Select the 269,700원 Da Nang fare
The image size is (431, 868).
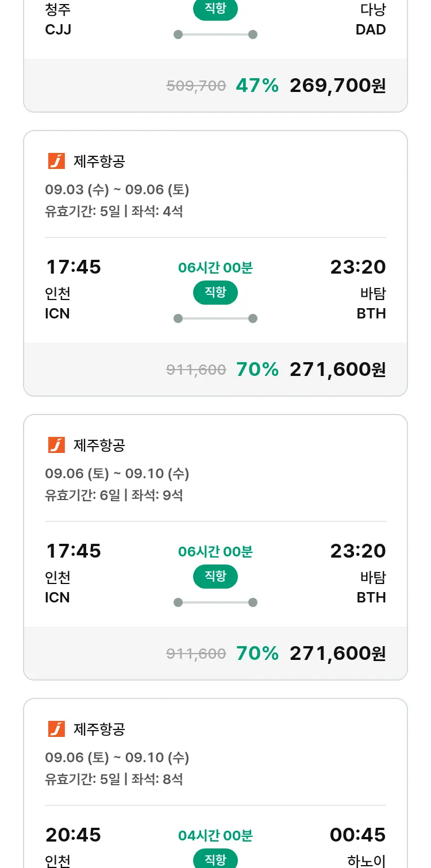[x=337, y=86]
